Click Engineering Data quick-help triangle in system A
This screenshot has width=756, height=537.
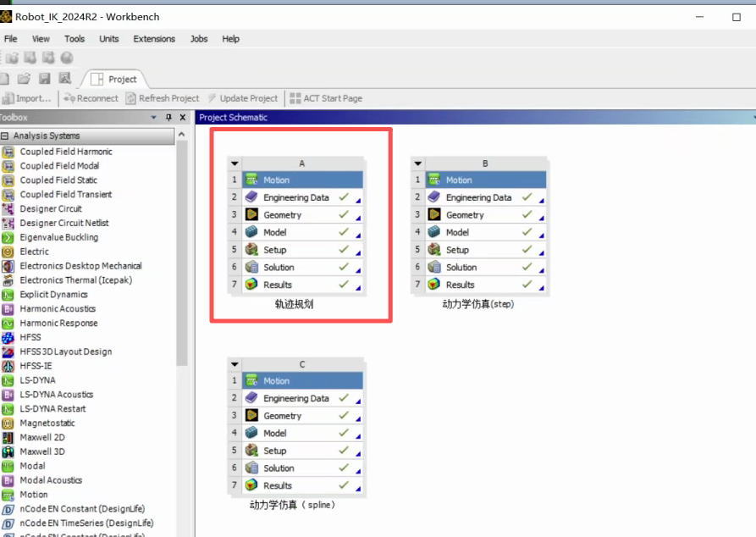coord(358,200)
